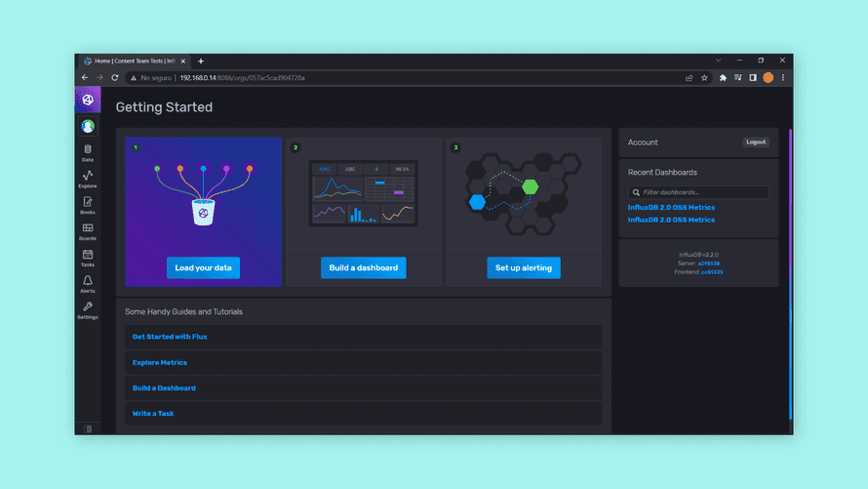This screenshot has height=489, width=868.
Task: Click the Frontend commit hash link
Action: [712, 272]
